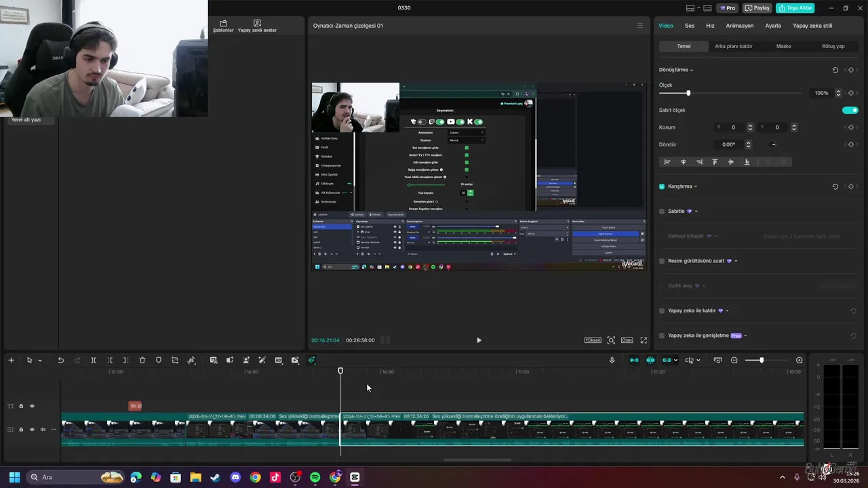Mute the main video track audio
This screenshot has width=868, height=488.
[43, 429]
